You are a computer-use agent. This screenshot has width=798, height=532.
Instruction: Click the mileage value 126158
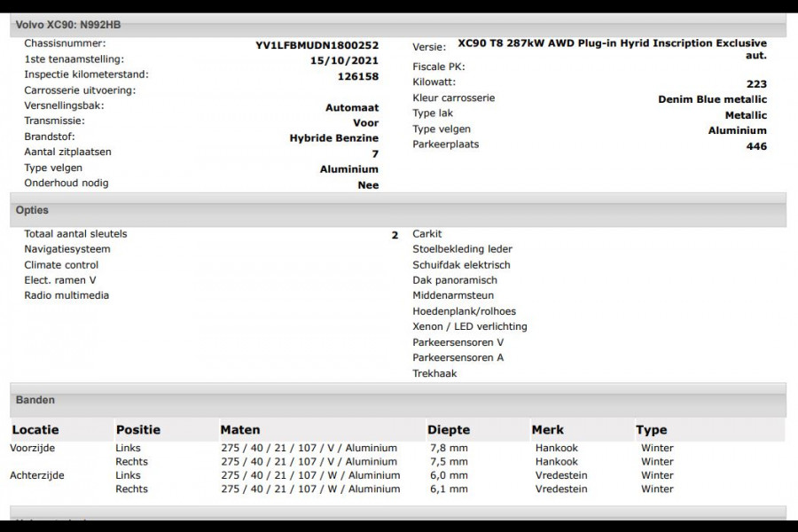point(356,77)
